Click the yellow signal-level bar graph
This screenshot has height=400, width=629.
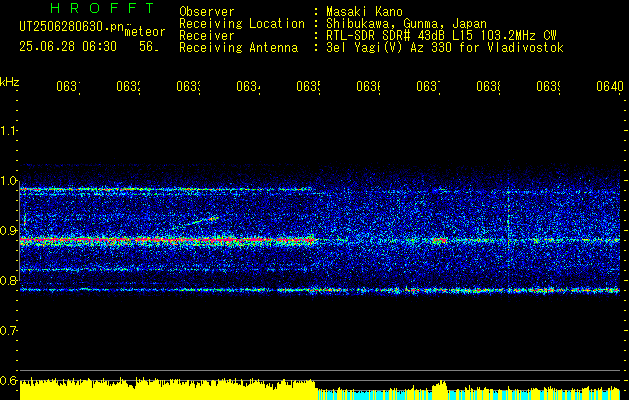168,389
